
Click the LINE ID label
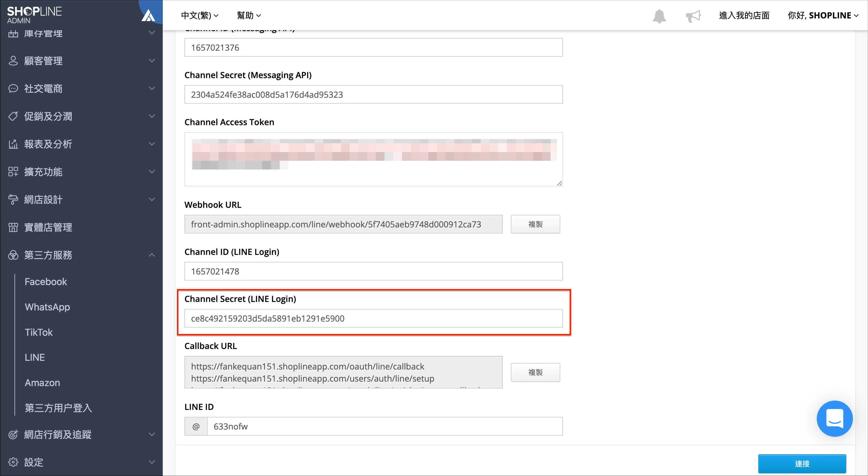[199, 407]
